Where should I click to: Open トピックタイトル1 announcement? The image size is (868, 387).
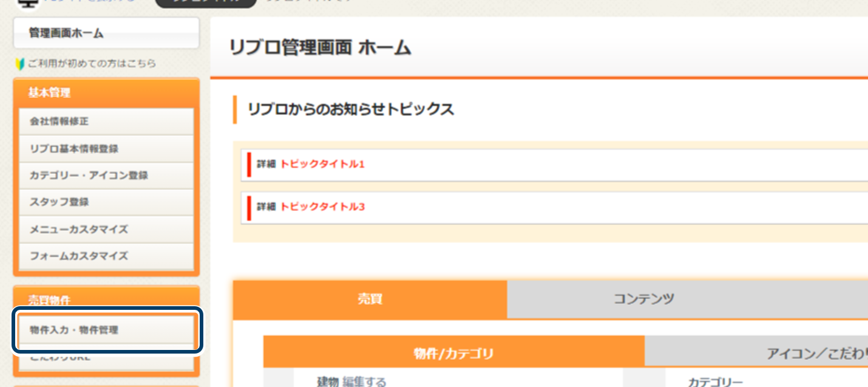point(322,164)
